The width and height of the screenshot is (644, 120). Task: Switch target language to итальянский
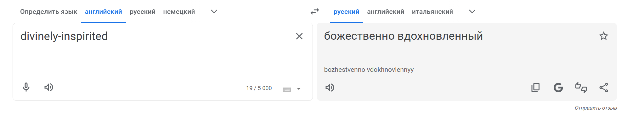432,12
